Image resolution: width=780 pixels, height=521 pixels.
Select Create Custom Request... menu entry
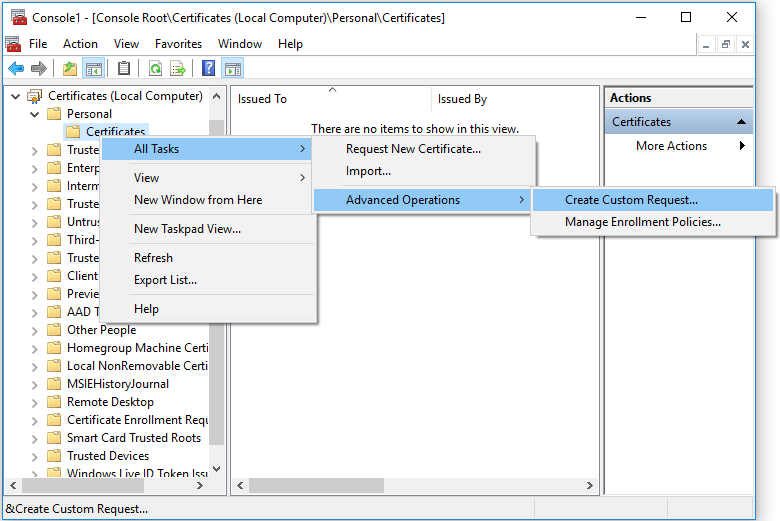tap(653, 200)
